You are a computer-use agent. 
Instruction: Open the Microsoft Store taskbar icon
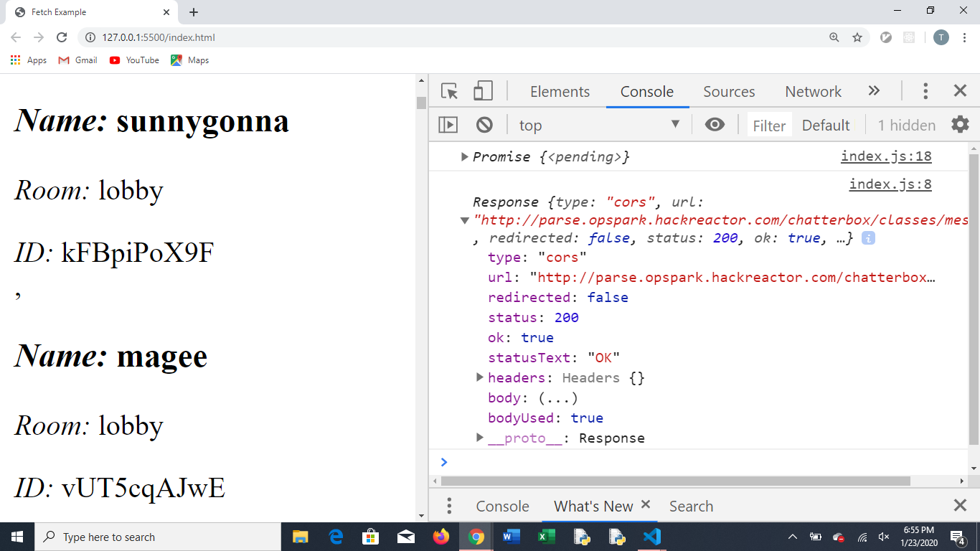pos(370,537)
